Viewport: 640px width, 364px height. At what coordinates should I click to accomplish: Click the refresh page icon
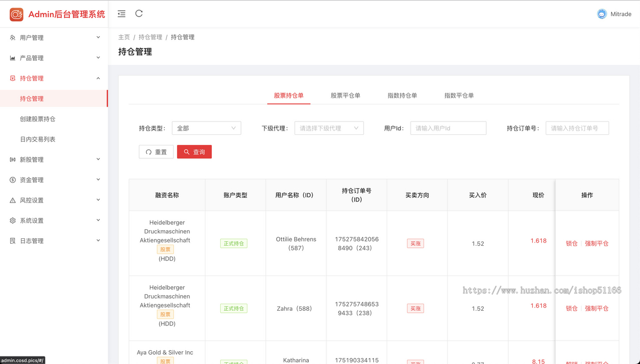pos(139,13)
